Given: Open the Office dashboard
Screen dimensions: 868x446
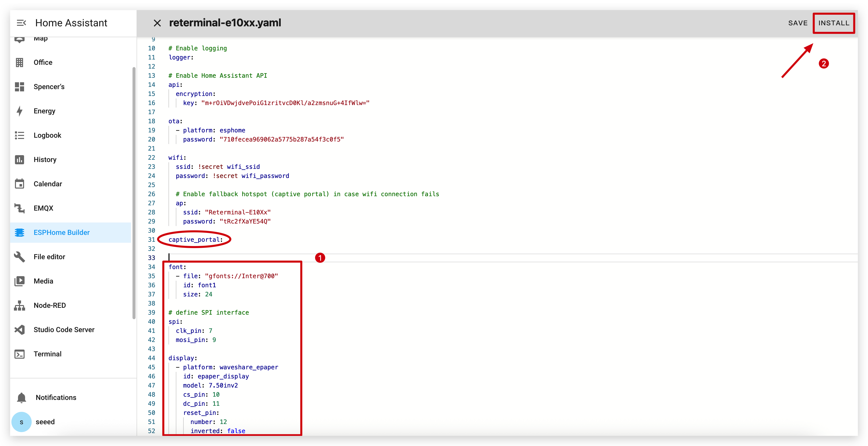Looking at the screenshot, I should pos(70,63).
